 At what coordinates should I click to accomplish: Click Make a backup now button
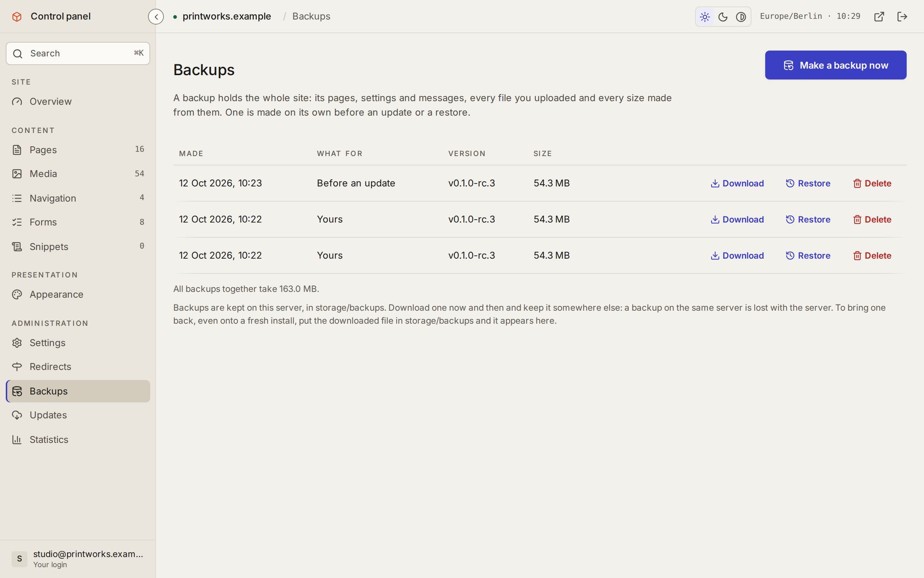coord(835,65)
